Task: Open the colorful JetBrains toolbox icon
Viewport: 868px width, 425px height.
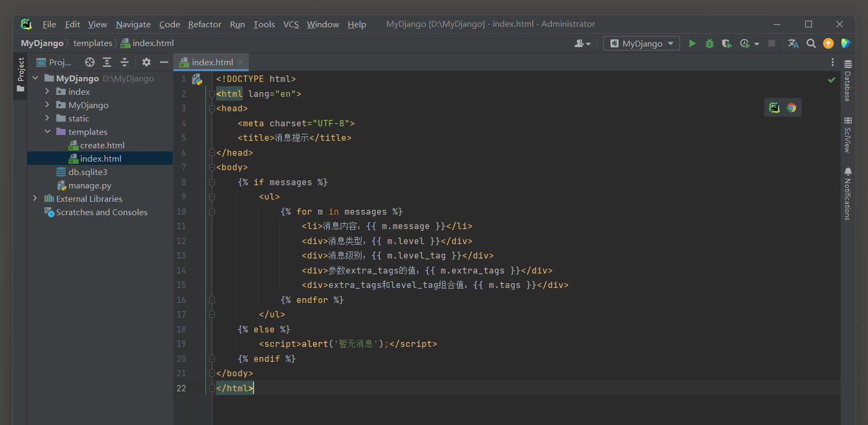Action: (x=846, y=43)
